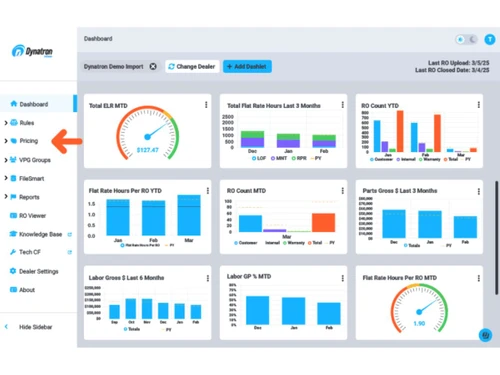The width and height of the screenshot is (500, 375).
Task: Expand the FileSmart chevron
Action: [x=6, y=178]
